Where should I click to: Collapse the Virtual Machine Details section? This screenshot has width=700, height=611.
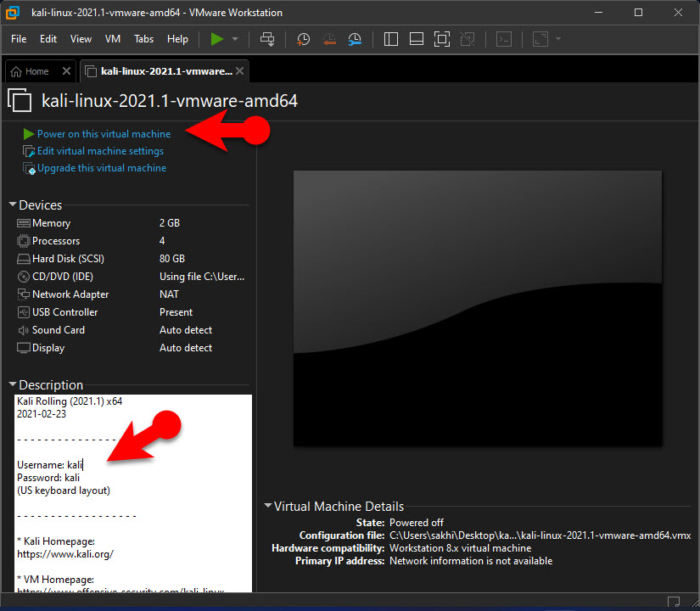(268, 506)
